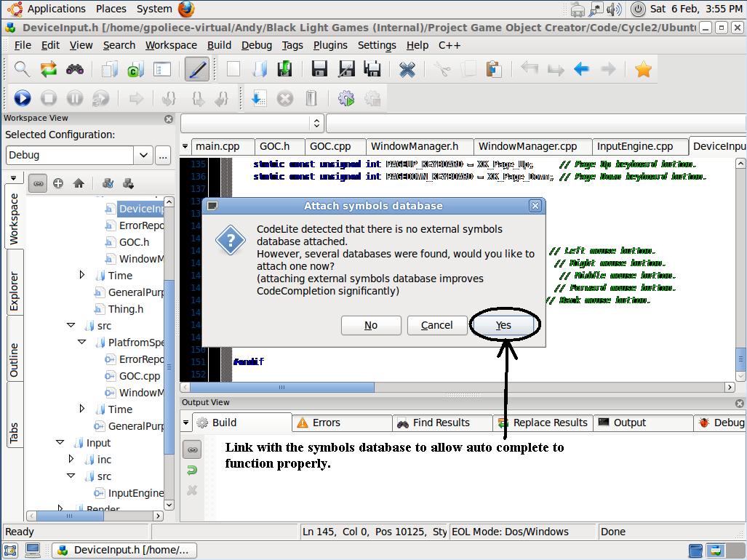The image size is (747, 560).
Task: Build the project with blue down-arrow icon
Action: point(259,99)
